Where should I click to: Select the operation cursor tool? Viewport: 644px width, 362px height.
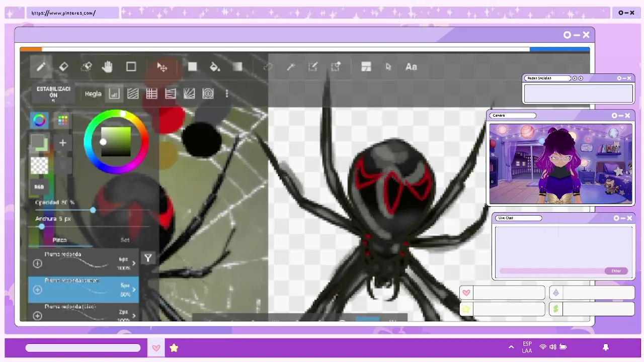pos(388,67)
